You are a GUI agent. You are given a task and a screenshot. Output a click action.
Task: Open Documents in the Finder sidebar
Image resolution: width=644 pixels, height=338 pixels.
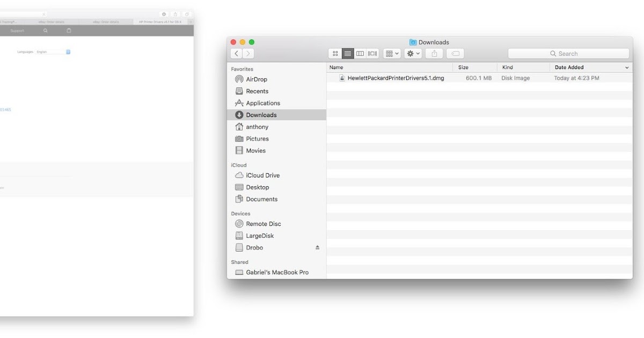coord(276,199)
